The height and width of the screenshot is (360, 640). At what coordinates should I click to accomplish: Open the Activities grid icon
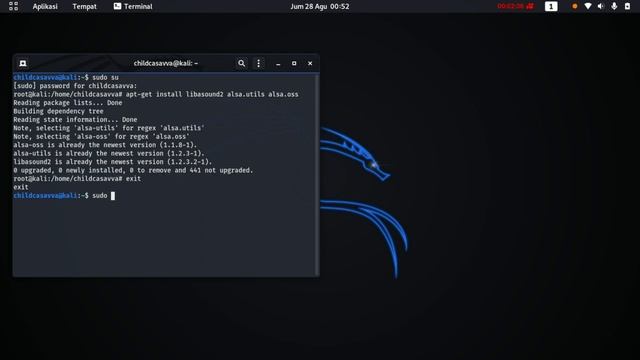(x=13, y=6)
